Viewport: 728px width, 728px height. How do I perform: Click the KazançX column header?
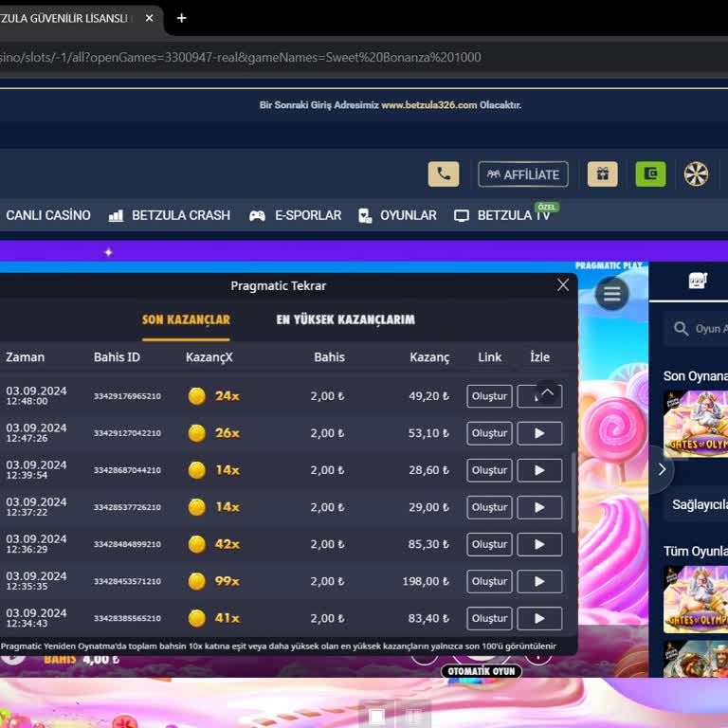pyautogui.click(x=209, y=357)
